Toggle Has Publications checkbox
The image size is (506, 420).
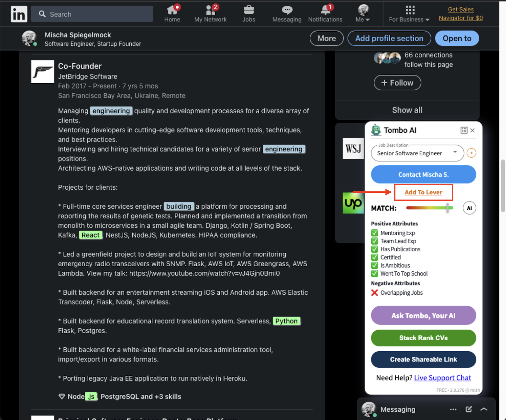(x=375, y=249)
